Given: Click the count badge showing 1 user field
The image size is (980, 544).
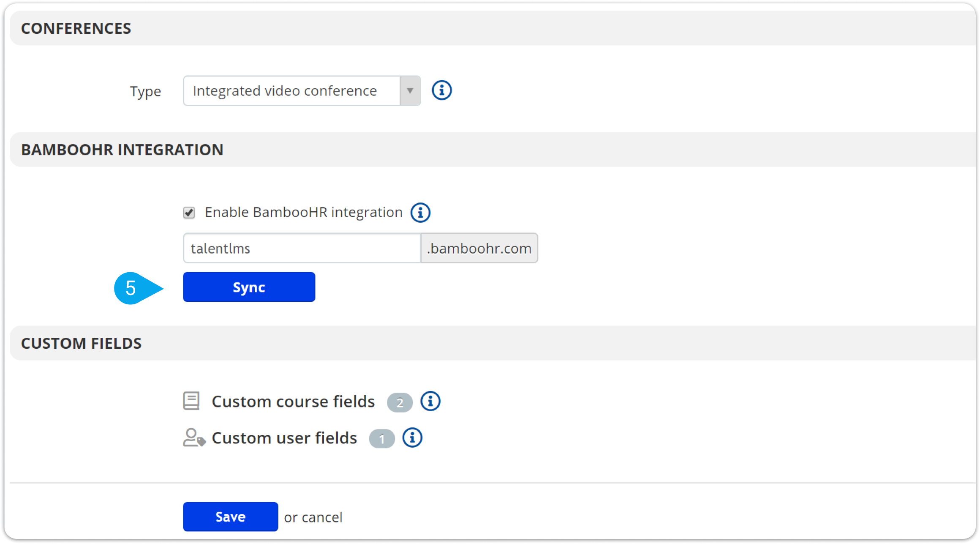Looking at the screenshot, I should [x=381, y=439].
